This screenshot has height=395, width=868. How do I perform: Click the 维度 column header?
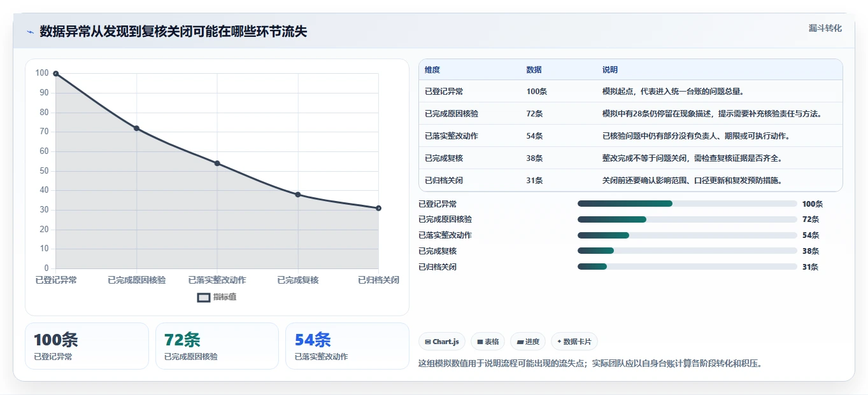tap(432, 70)
